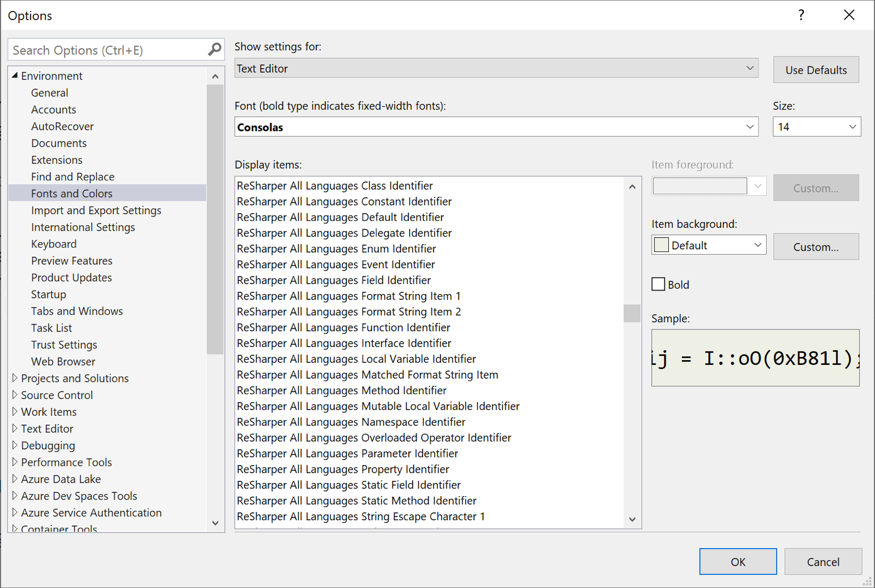Screen dimensions: 875x588
Task: Open the font Size dropdown
Action: (x=816, y=127)
